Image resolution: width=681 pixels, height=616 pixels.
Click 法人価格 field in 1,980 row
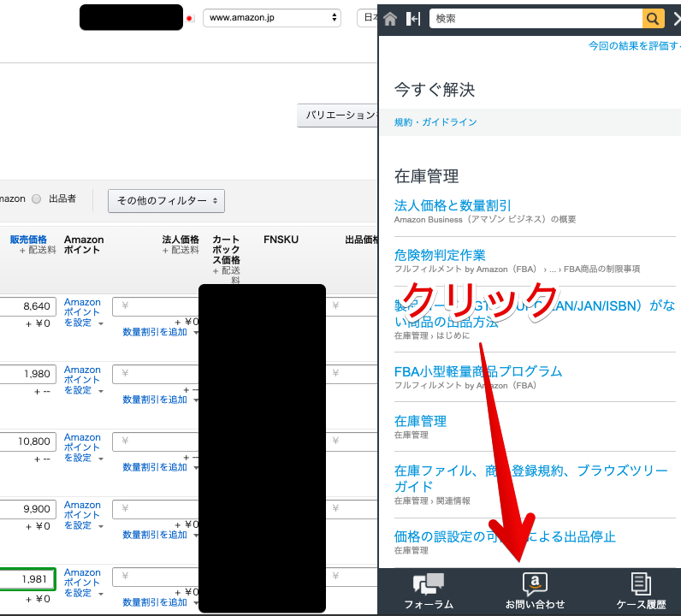pos(156,374)
